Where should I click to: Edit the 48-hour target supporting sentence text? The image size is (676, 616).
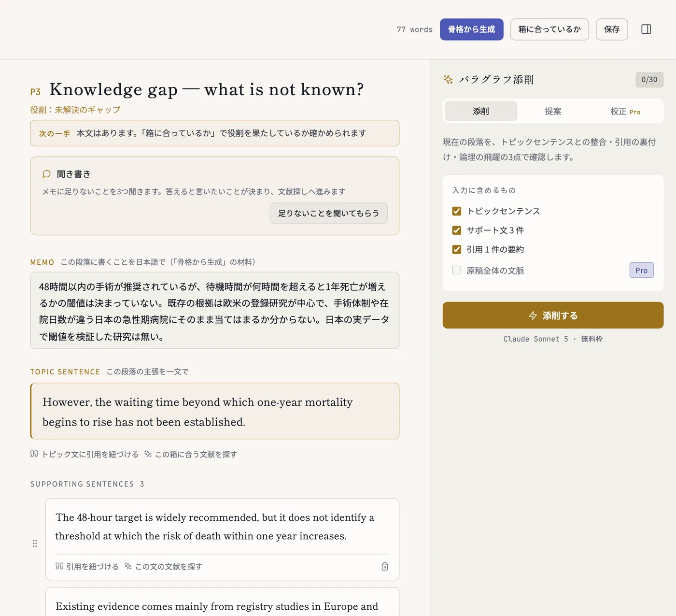(x=215, y=527)
